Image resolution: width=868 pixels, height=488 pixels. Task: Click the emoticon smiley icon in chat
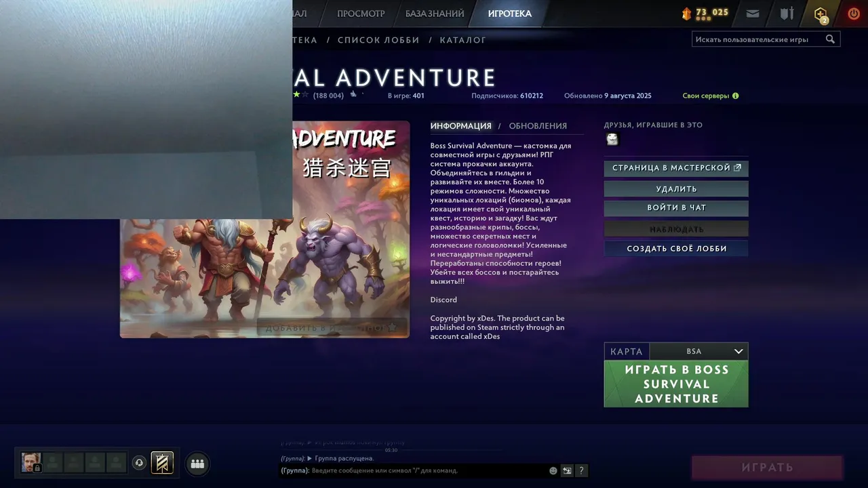point(553,470)
